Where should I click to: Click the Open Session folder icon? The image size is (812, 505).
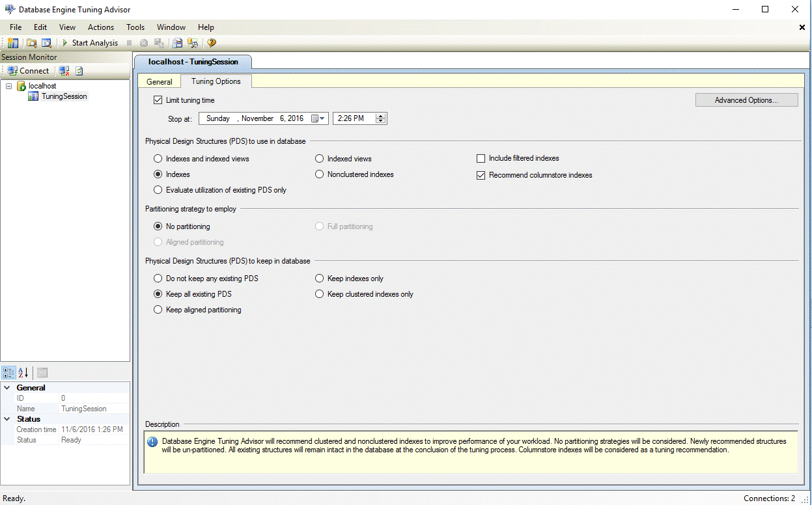pos(31,43)
